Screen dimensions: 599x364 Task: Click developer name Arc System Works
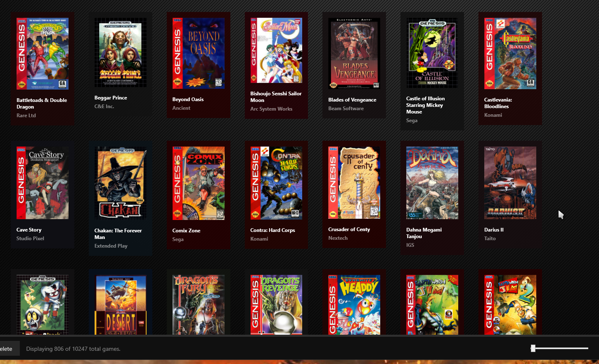click(271, 109)
